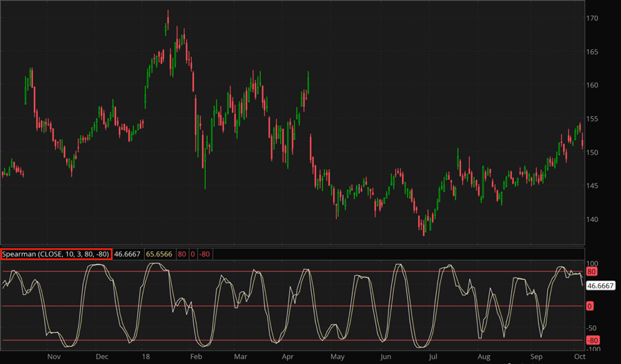Click the 155 price axis label
621x364 pixels.
point(592,119)
